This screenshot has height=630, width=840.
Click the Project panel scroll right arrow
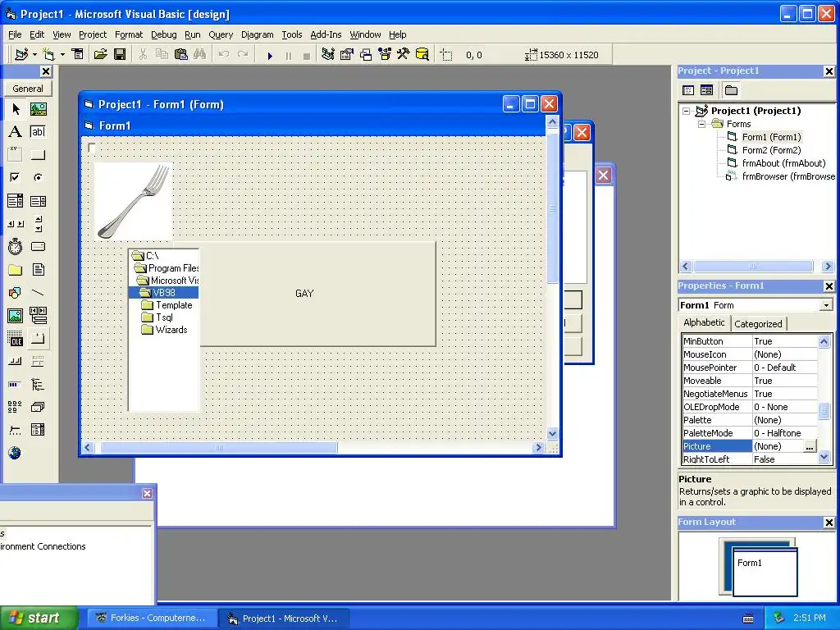pos(829,267)
